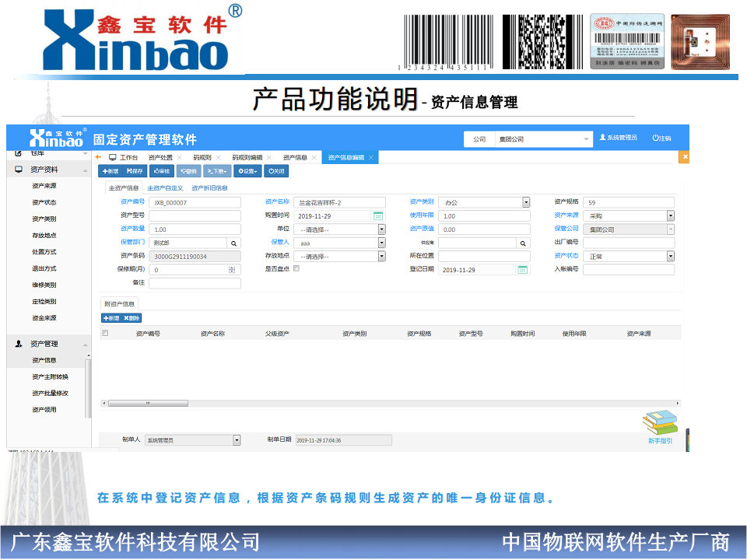Image resolution: width=747 pixels, height=560 pixels.
Task: Click the 资产名称 input field
Action: pos(339,202)
